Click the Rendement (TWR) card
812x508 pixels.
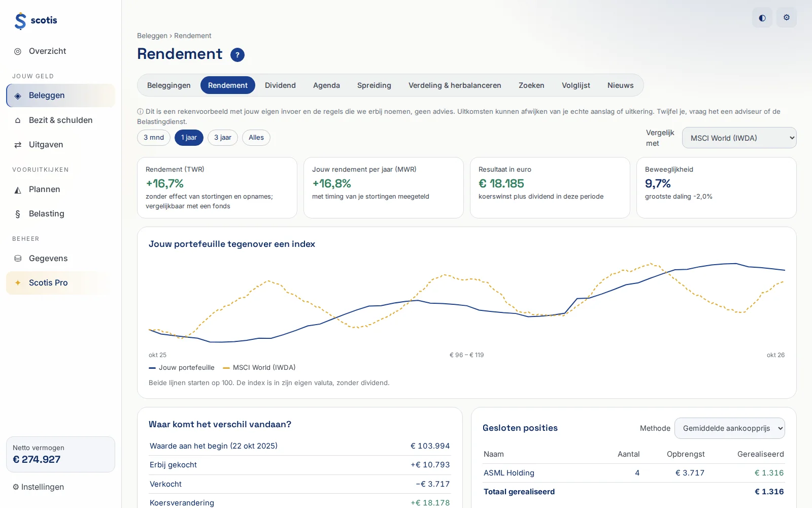(217, 188)
